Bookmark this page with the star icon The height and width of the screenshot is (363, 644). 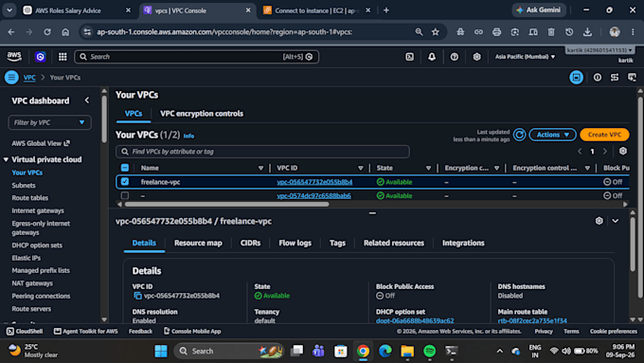click(436, 32)
